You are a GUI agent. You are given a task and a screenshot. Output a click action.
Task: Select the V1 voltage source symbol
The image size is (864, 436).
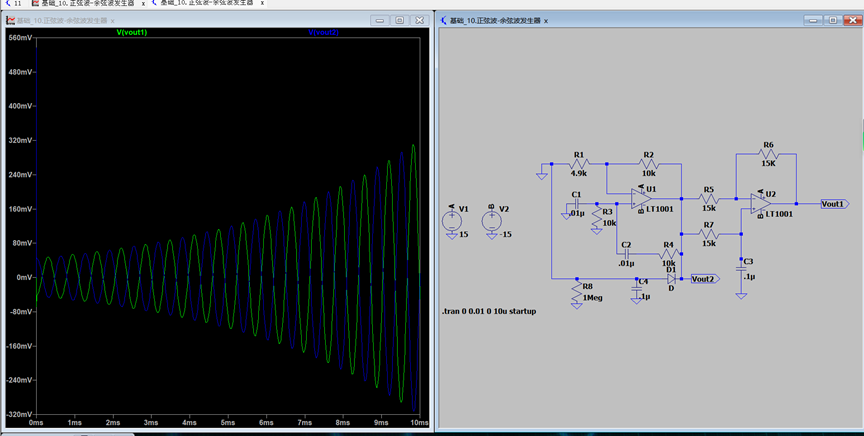point(451,221)
